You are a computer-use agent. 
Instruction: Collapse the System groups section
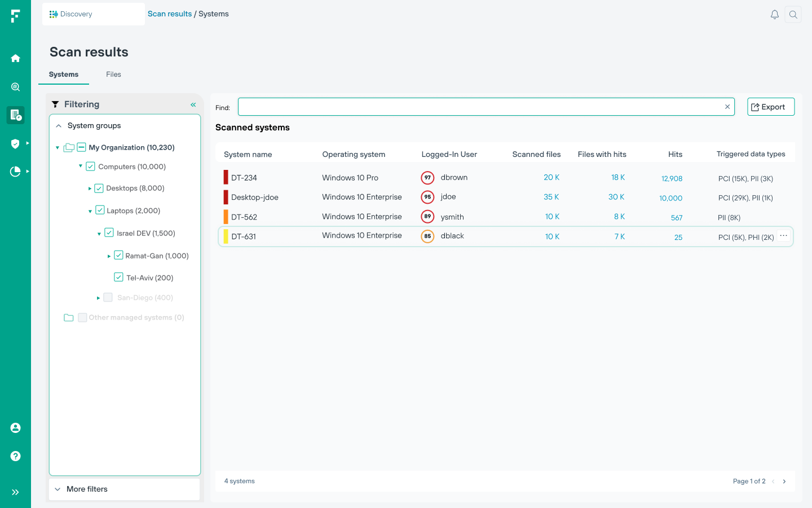pos(59,126)
